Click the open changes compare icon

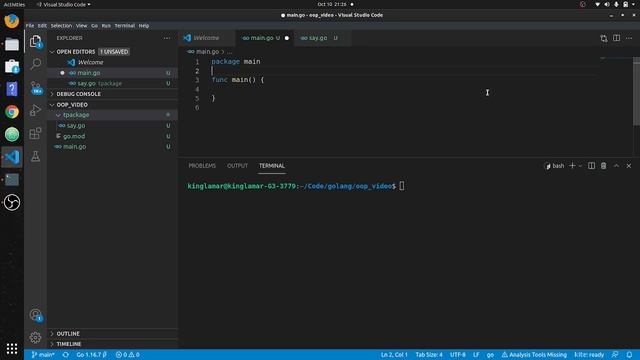pos(604,38)
